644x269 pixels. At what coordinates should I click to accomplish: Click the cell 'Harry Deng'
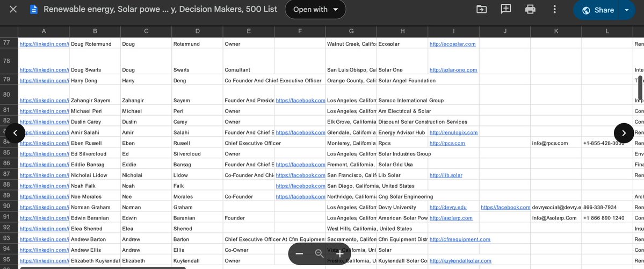pos(95,80)
